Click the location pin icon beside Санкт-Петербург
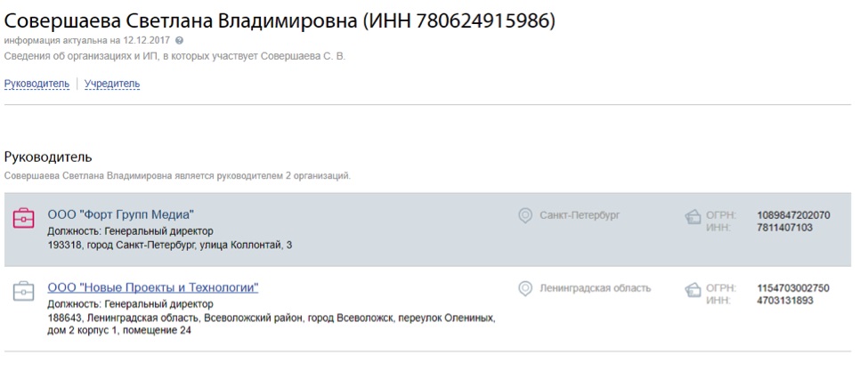 525,215
